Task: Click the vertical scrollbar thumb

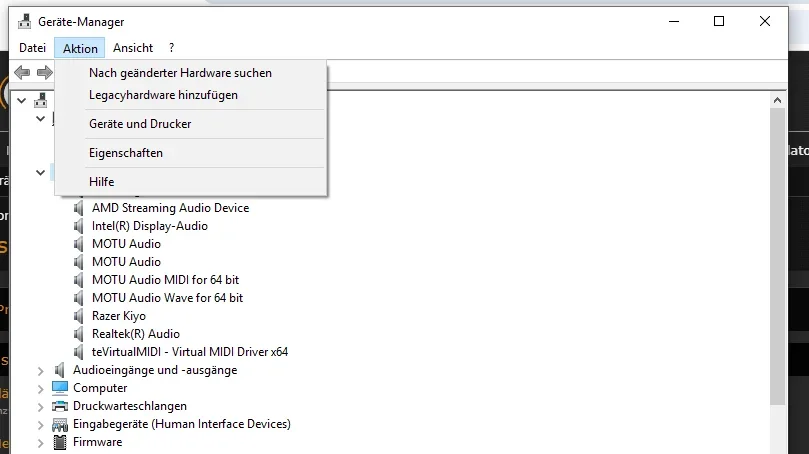Action: [778, 256]
